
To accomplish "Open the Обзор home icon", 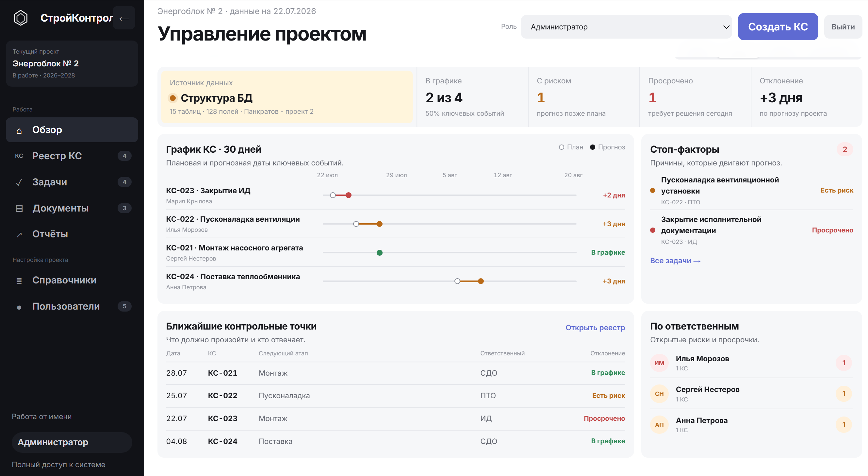I will 19,130.
